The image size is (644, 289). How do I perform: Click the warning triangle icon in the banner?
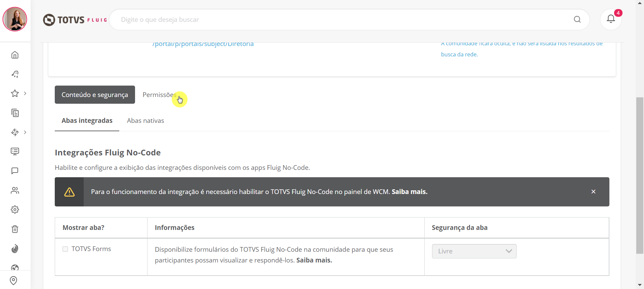[x=69, y=192]
